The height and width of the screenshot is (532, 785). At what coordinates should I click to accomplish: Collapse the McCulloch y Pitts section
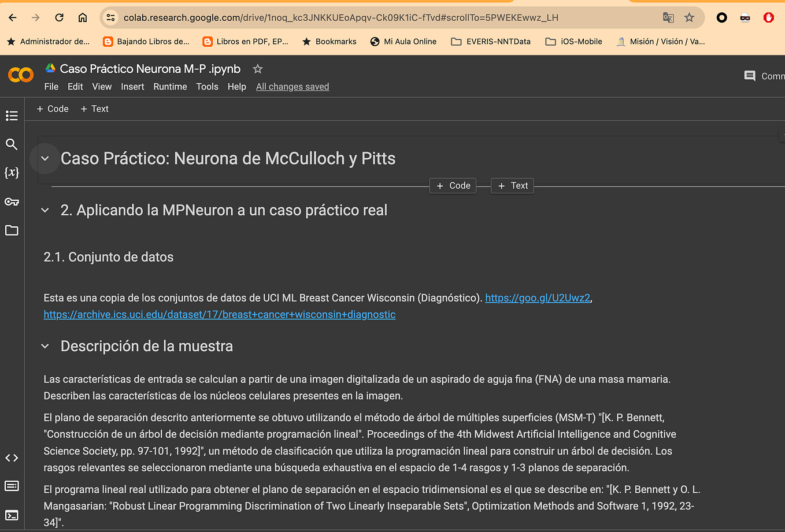(45, 158)
